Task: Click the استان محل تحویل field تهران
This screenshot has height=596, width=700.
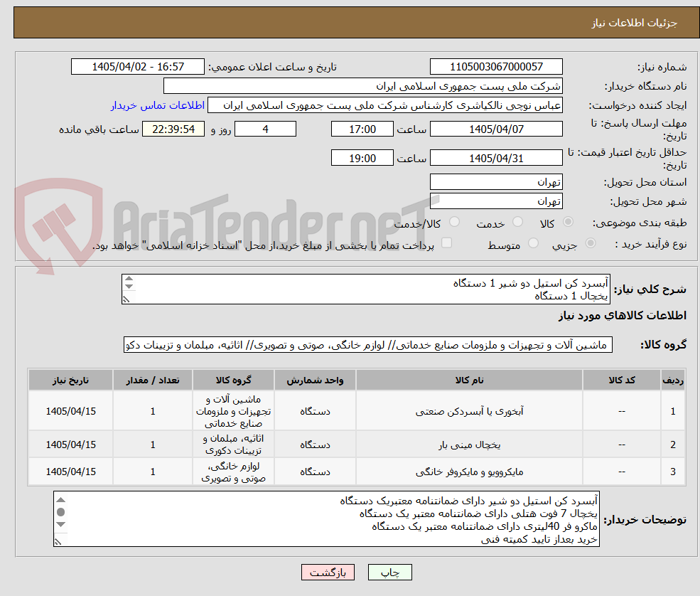Action: pos(496,182)
